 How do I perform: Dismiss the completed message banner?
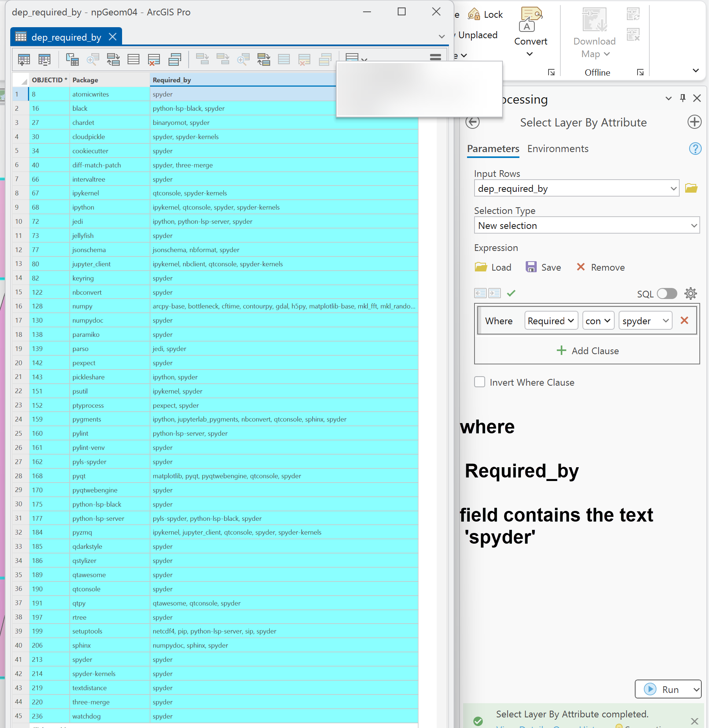point(694,721)
